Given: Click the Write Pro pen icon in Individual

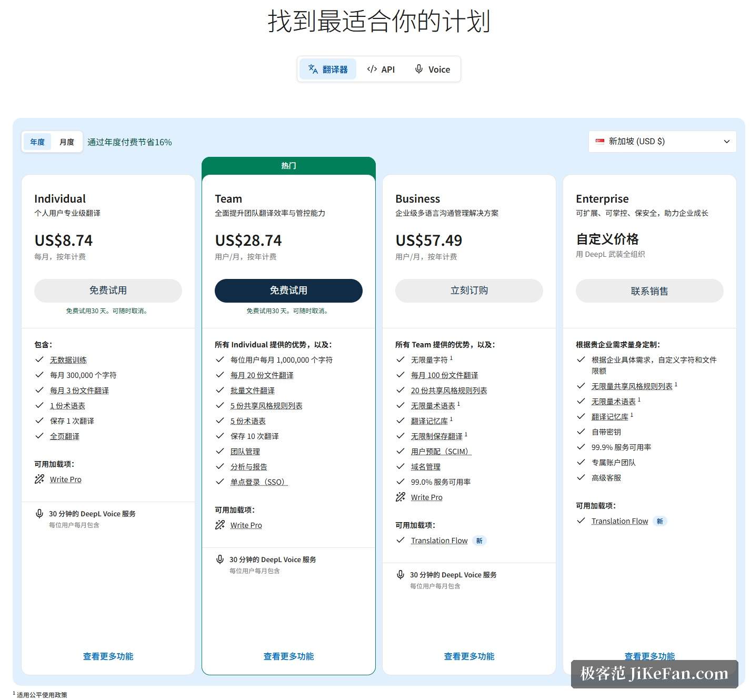Looking at the screenshot, I should [39, 479].
